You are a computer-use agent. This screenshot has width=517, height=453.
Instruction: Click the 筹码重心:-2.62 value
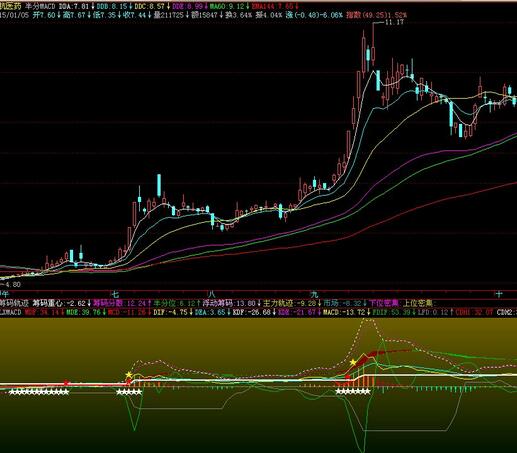click(59, 303)
